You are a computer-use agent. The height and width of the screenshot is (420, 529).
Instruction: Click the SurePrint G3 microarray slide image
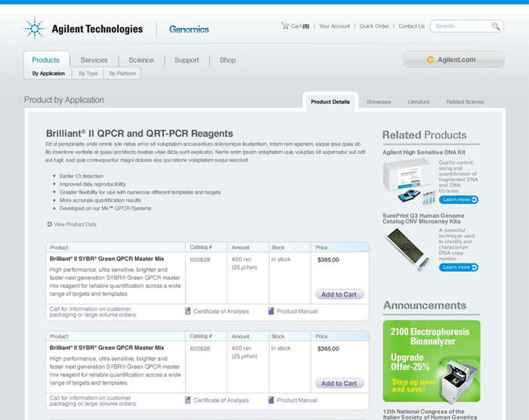coord(407,249)
